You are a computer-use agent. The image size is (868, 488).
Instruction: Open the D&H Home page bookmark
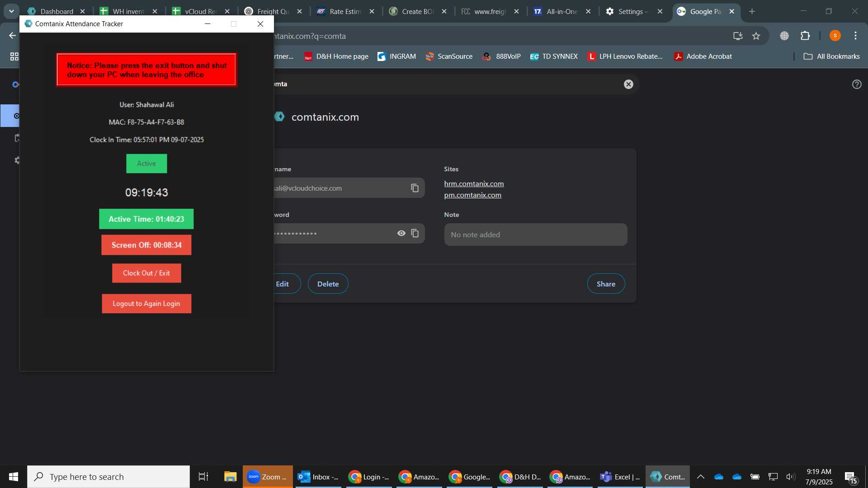pyautogui.click(x=336, y=56)
